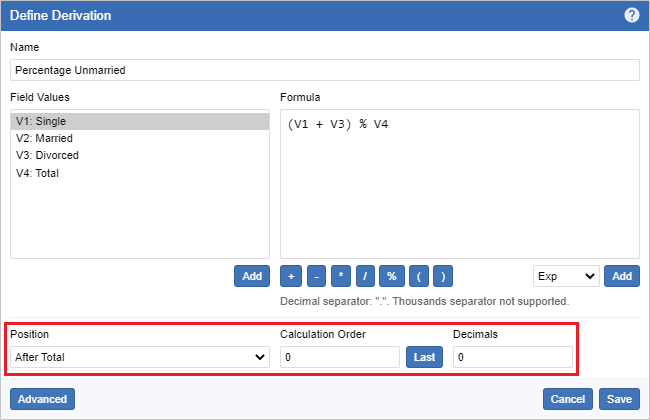Insert the divide operator into formula
650x420 pixels.
(366, 276)
